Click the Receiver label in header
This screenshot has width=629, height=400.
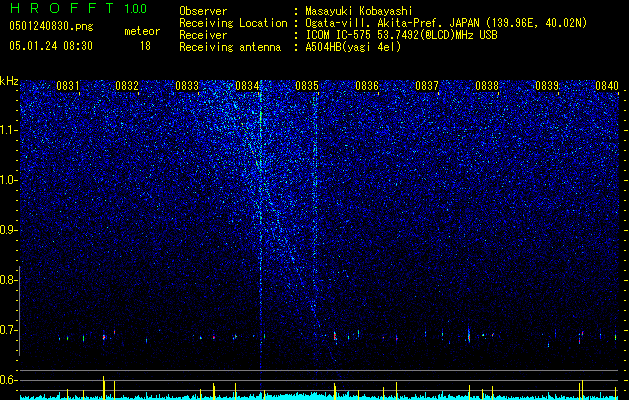(203, 35)
